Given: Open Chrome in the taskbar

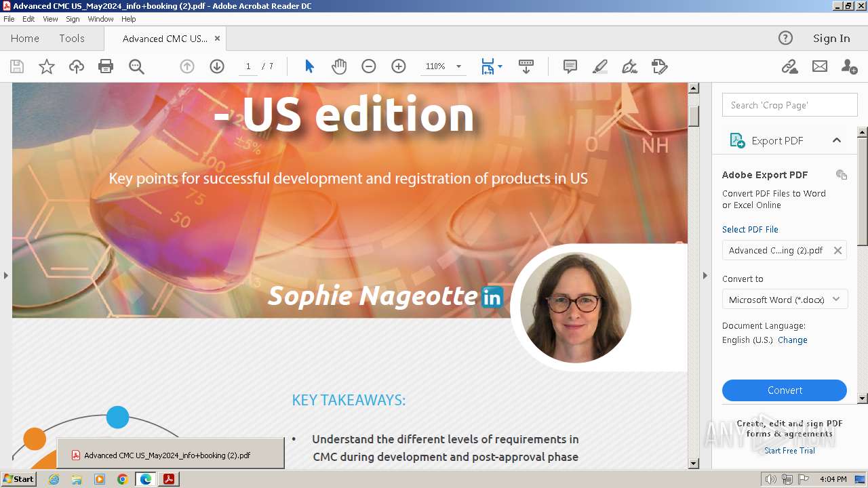Looking at the screenshot, I should [x=123, y=479].
